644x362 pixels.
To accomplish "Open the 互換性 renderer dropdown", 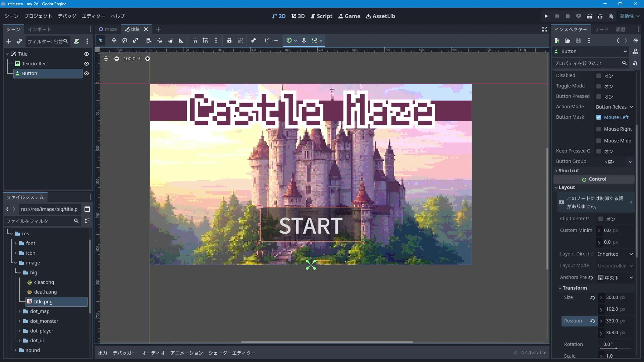I will (630, 16).
